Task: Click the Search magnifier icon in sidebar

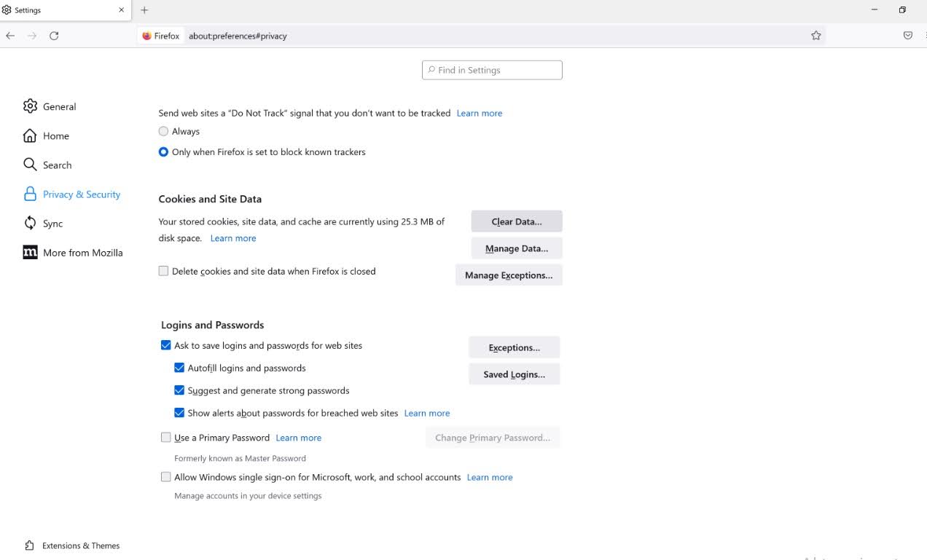Action: click(30, 165)
